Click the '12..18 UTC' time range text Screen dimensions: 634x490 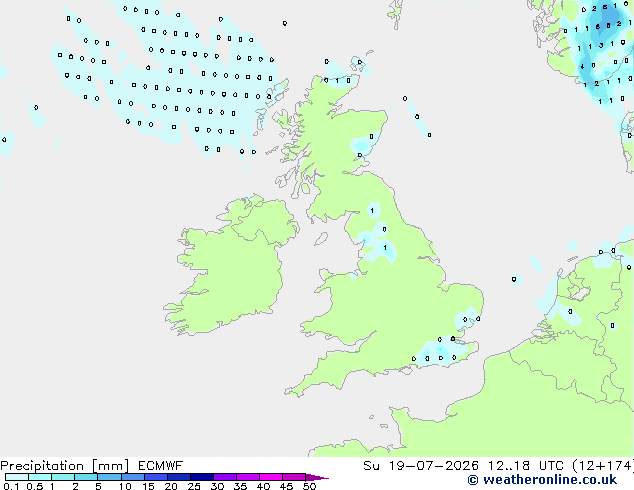click(525, 466)
